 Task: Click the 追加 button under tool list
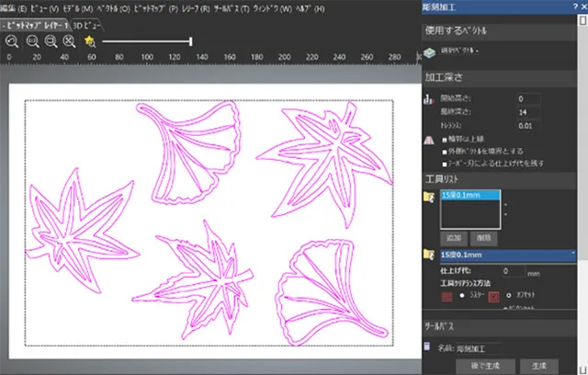pos(453,236)
